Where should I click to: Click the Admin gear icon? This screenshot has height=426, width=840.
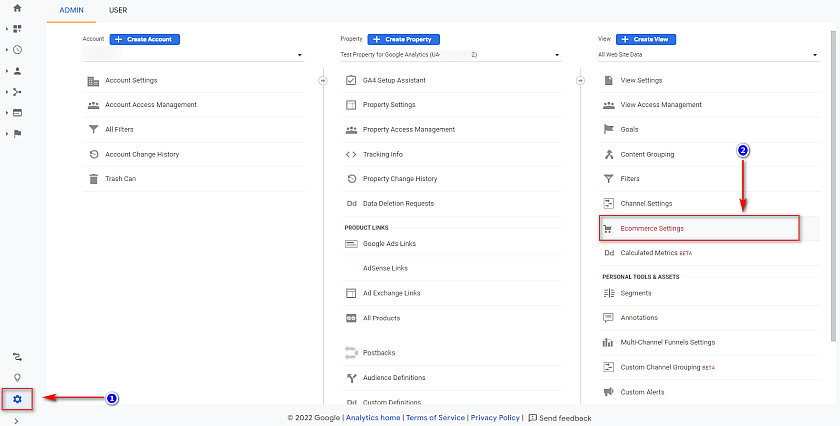[17, 399]
